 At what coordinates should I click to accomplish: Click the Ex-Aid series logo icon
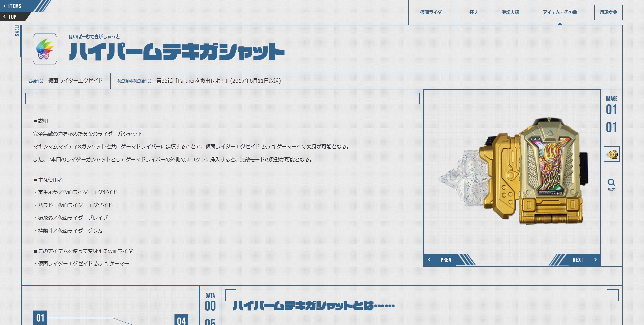pyautogui.click(x=45, y=49)
